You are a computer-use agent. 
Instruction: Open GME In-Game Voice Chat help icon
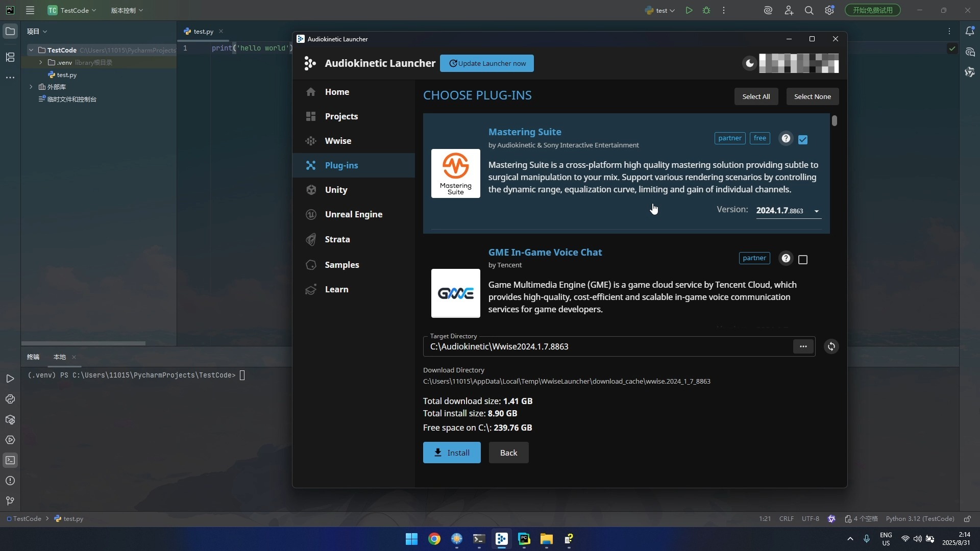pyautogui.click(x=786, y=258)
